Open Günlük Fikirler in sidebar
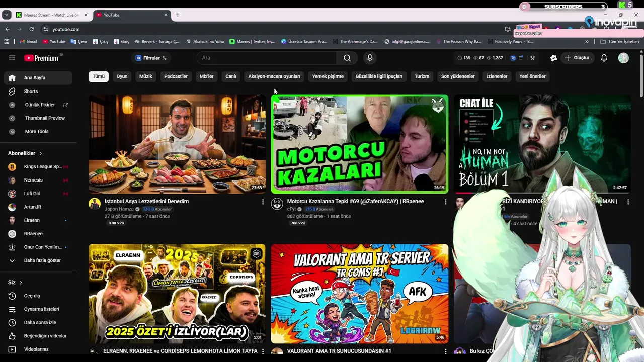 pos(38,105)
